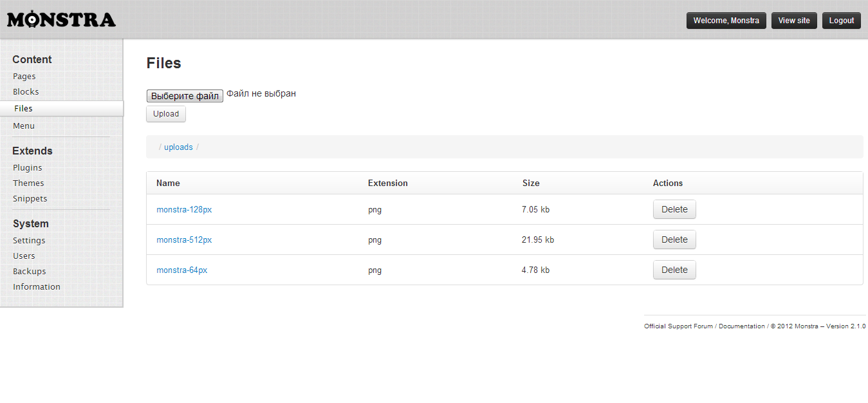The height and width of the screenshot is (403, 868).
Task: Click the View site button
Action: (x=794, y=21)
